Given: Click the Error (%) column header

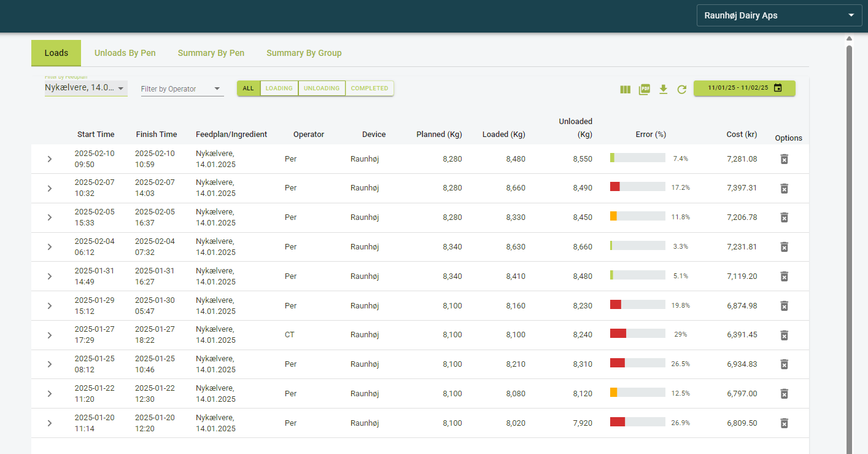Looking at the screenshot, I should [651, 135].
